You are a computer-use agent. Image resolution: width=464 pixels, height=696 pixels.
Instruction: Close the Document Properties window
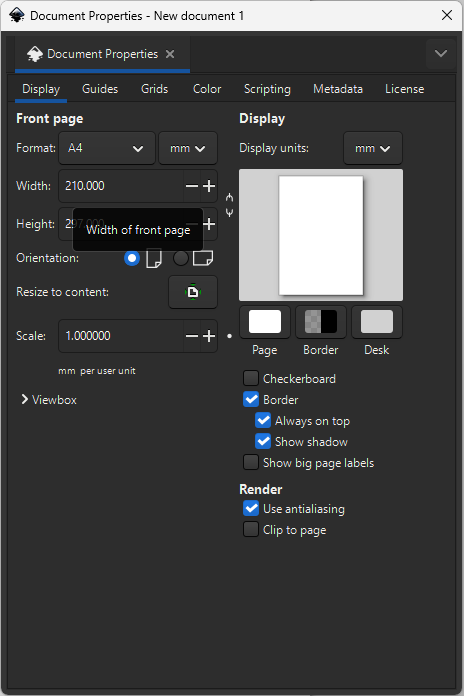point(447,16)
